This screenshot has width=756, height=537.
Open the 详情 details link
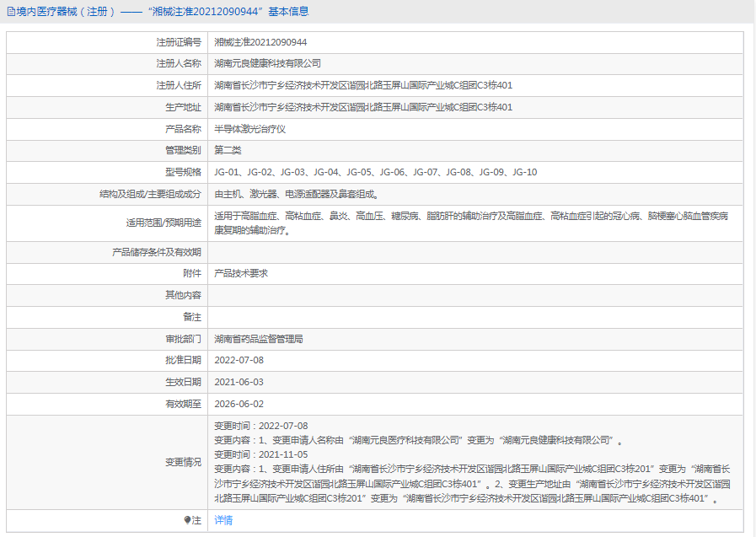(223, 520)
